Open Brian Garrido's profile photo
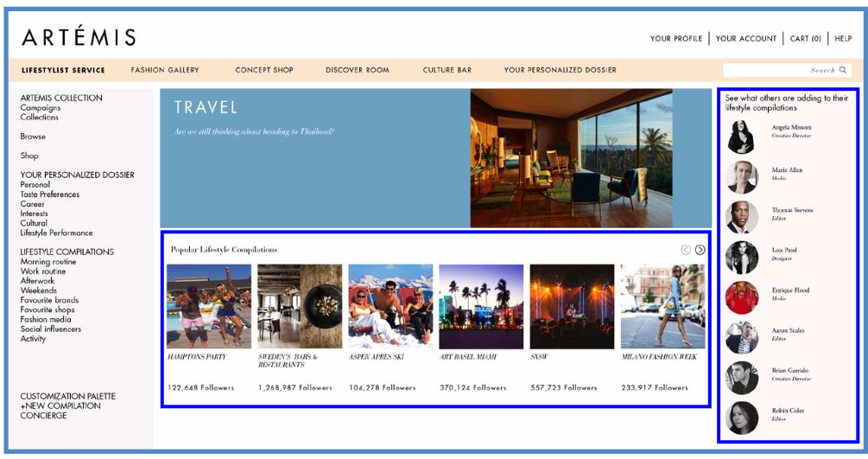This screenshot has height=459, width=868. point(741,378)
